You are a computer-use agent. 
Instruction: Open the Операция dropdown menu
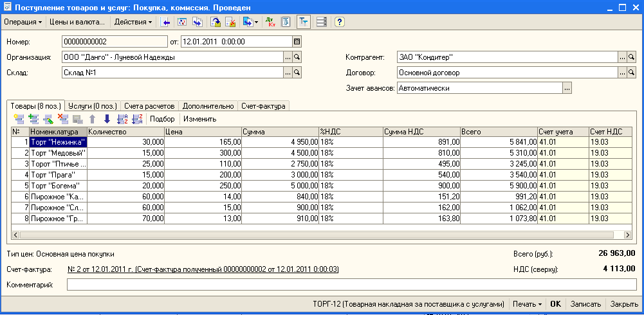click(x=23, y=22)
